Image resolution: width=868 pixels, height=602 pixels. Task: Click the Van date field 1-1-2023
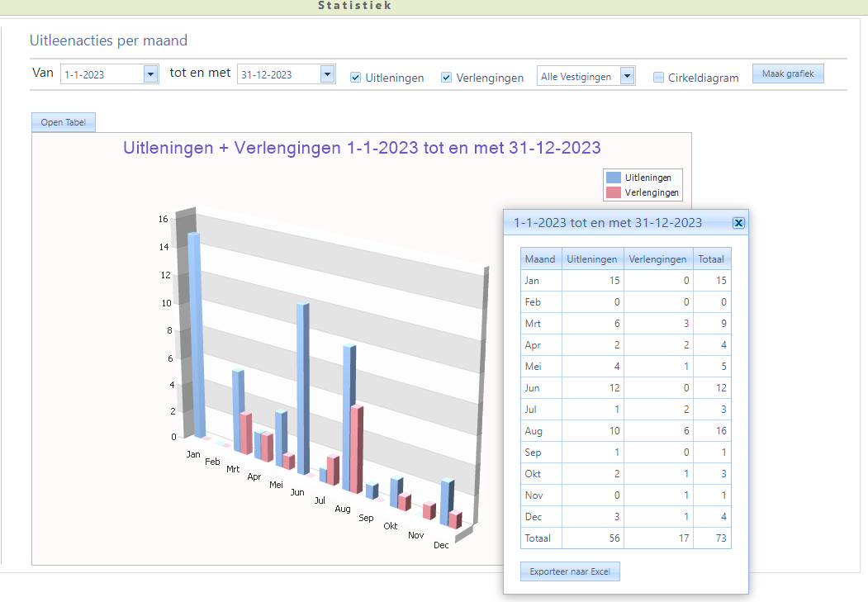pyautogui.click(x=100, y=75)
